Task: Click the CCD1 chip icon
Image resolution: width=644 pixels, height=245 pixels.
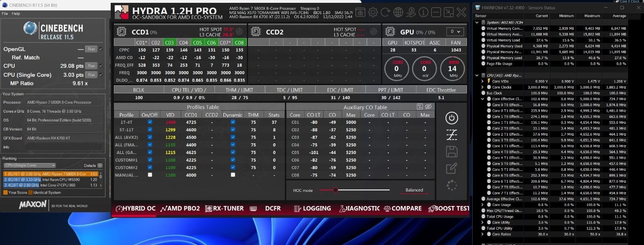Action: (121, 32)
